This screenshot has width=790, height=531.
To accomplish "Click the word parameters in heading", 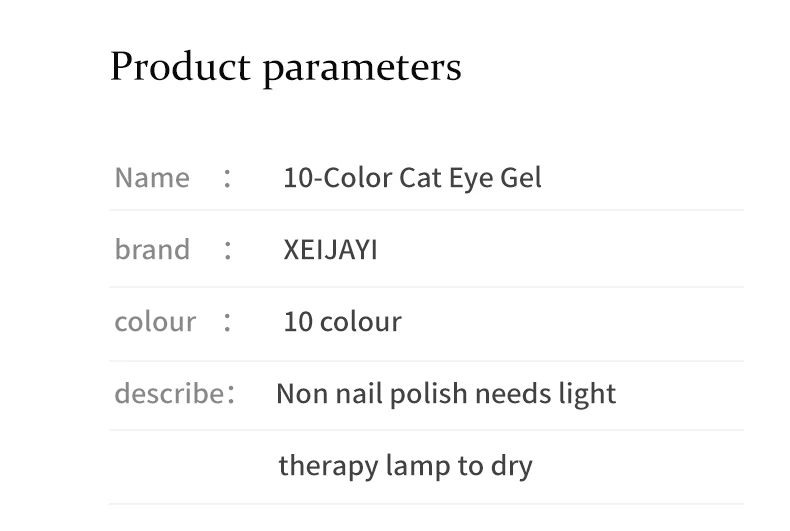I will click(362, 70).
